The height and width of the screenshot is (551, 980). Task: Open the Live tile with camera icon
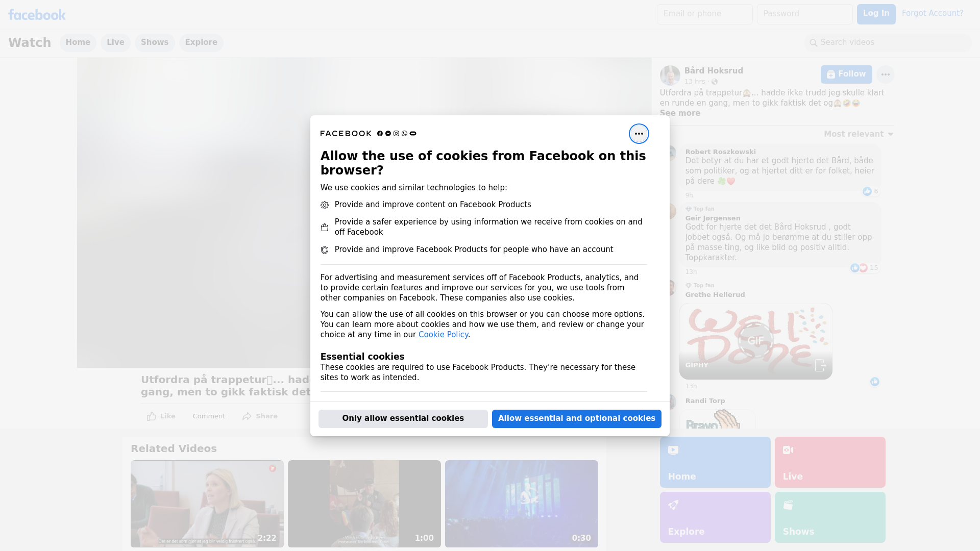829,462
